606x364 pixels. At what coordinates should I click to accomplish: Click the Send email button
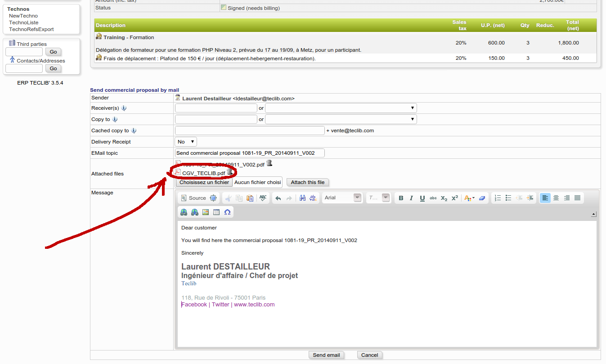[326, 355]
